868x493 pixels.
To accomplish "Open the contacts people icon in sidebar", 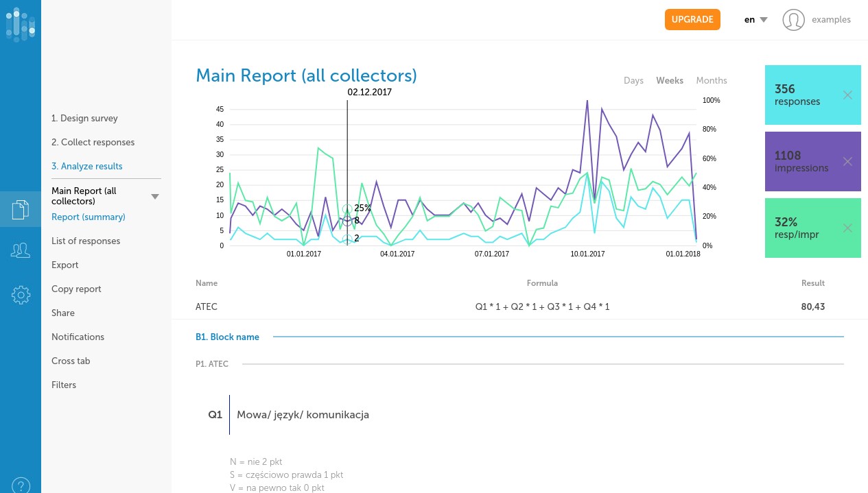I will point(21,251).
